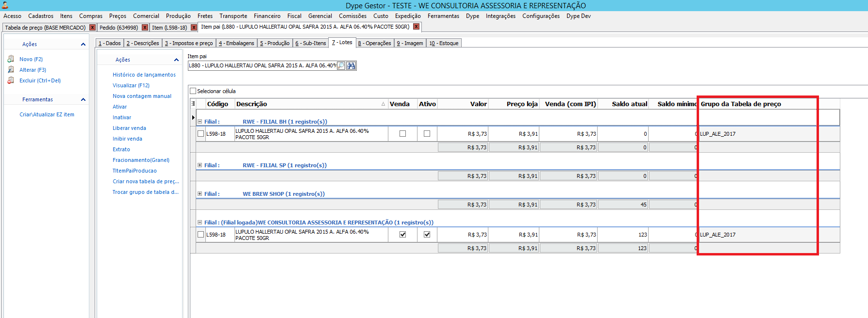Open the grid column chooser icon left of Código
Image resolution: width=868 pixels, height=318 pixels.
[193, 104]
